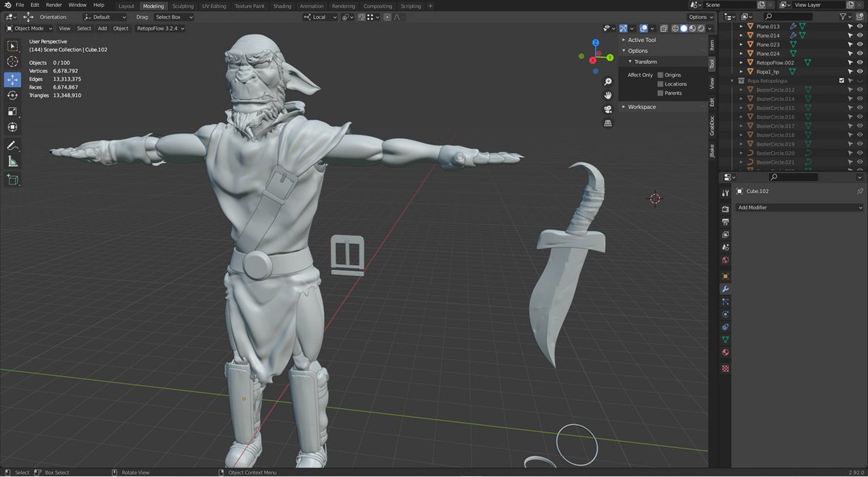
Task: Open Modifier Properties via the wrench icon
Action: pyautogui.click(x=726, y=287)
